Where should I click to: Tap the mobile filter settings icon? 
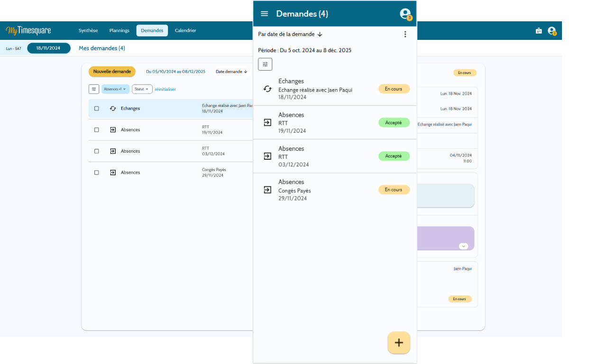(265, 64)
